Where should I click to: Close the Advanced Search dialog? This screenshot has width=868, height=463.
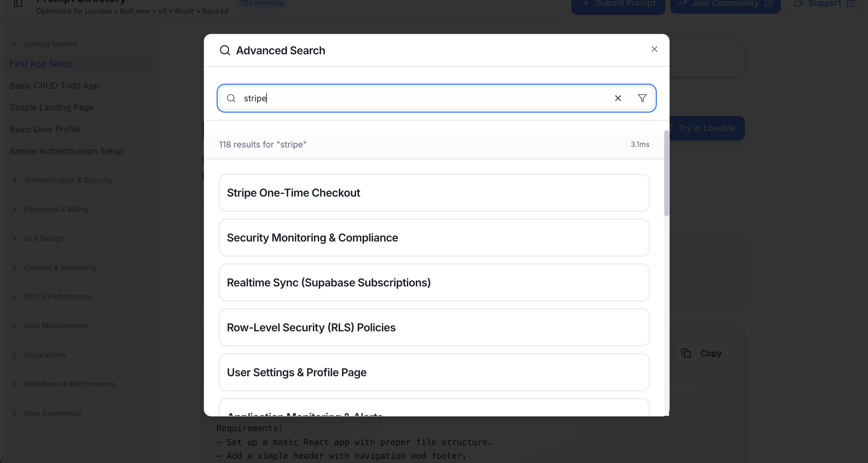tap(654, 49)
